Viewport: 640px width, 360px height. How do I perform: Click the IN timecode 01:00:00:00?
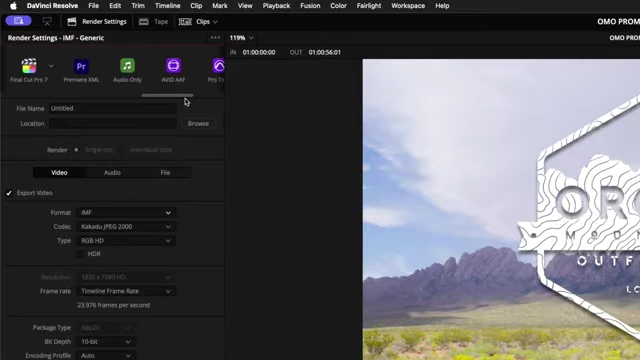point(259,52)
